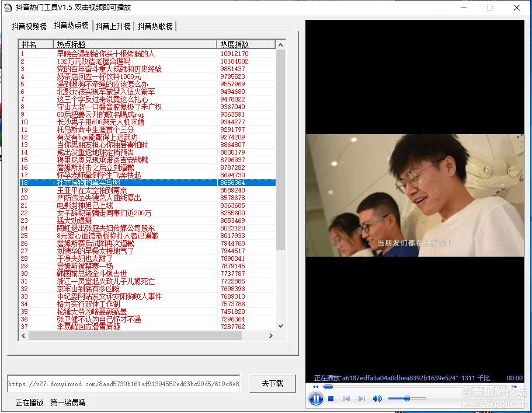Select row 格力实行双休工作制
Screen dimensions: 532x413
click(x=147, y=304)
